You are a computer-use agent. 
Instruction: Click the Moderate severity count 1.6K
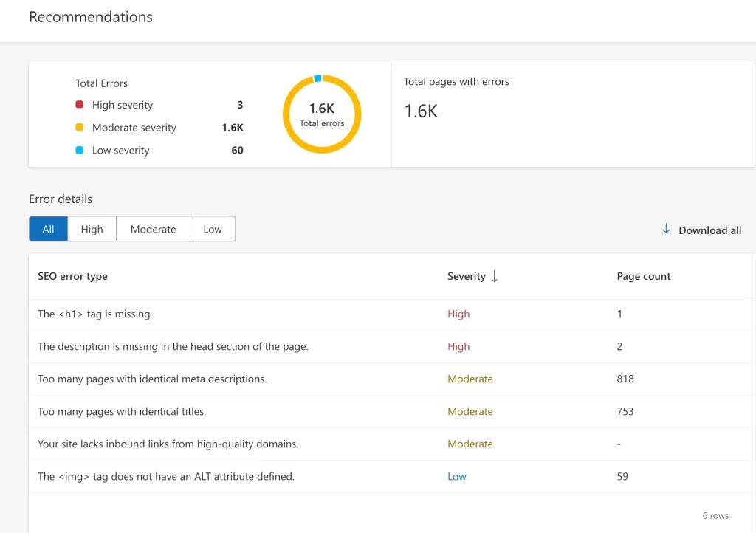233,127
